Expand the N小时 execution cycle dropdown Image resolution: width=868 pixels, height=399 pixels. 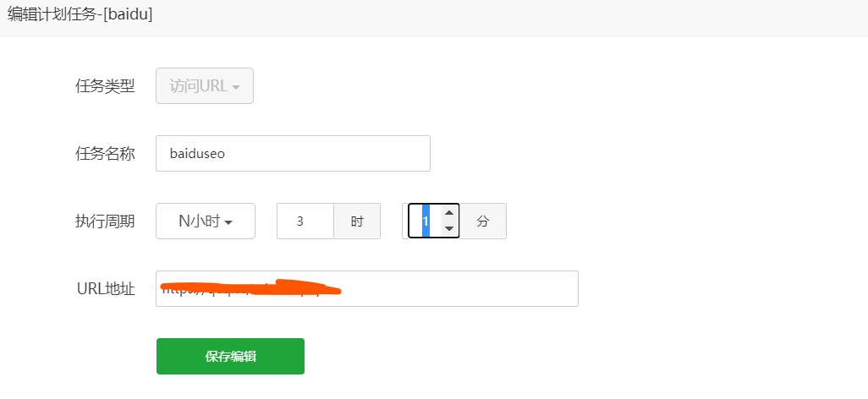point(205,221)
